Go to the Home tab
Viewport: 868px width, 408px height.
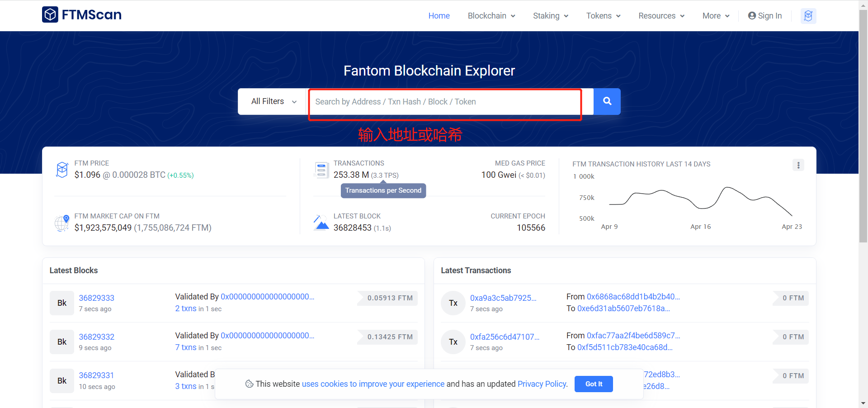tap(439, 16)
